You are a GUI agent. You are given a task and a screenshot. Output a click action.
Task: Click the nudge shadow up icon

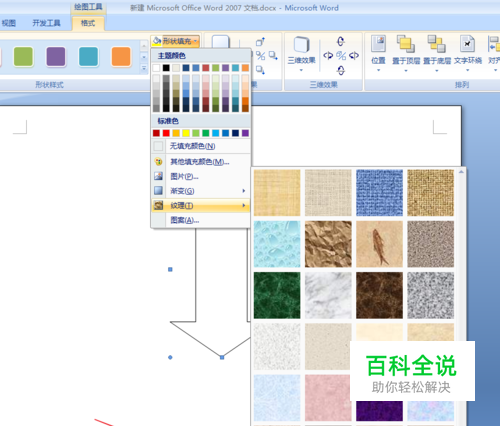[x=260, y=41]
